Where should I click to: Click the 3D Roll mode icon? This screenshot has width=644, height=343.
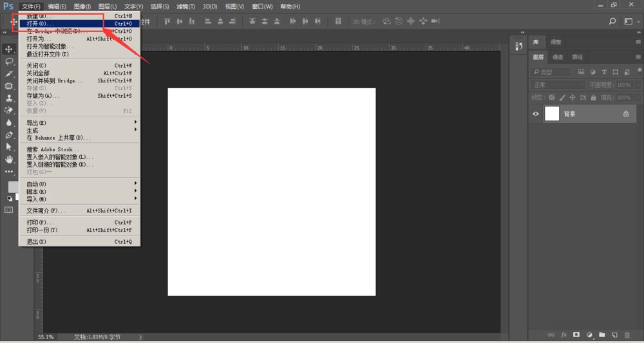pyautogui.click(x=399, y=21)
